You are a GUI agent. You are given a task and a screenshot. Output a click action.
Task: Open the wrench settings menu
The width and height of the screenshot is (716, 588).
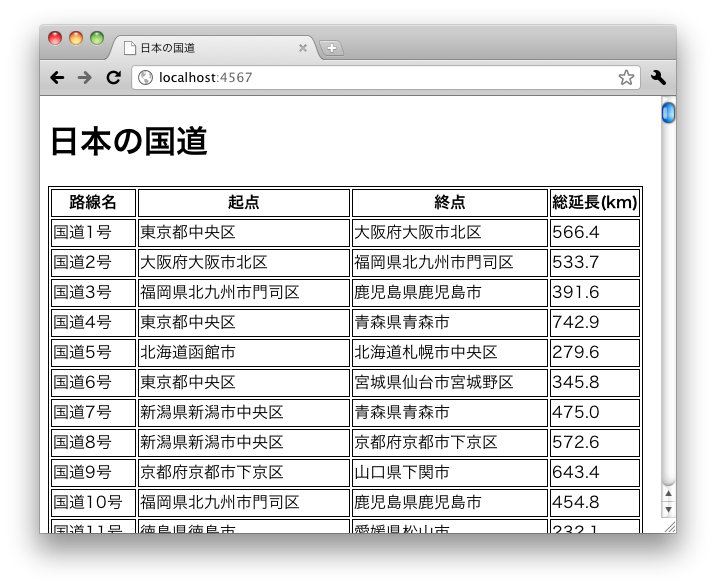[658, 78]
